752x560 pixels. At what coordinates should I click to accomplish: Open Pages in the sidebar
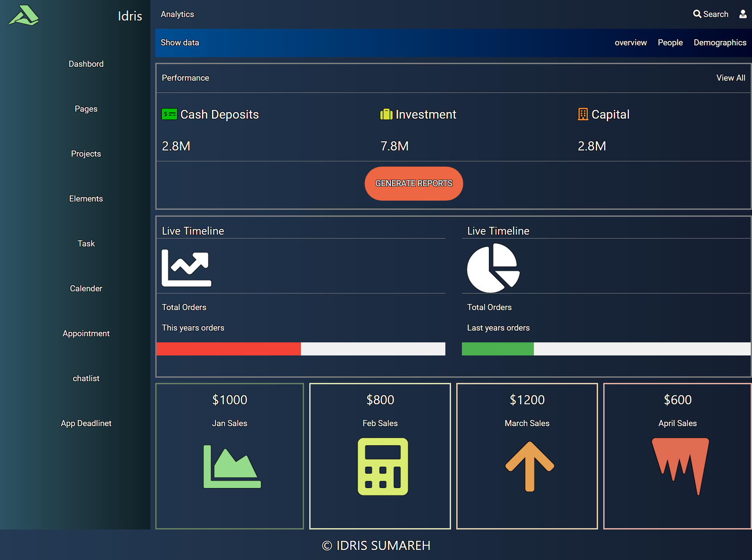click(x=86, y=109)
